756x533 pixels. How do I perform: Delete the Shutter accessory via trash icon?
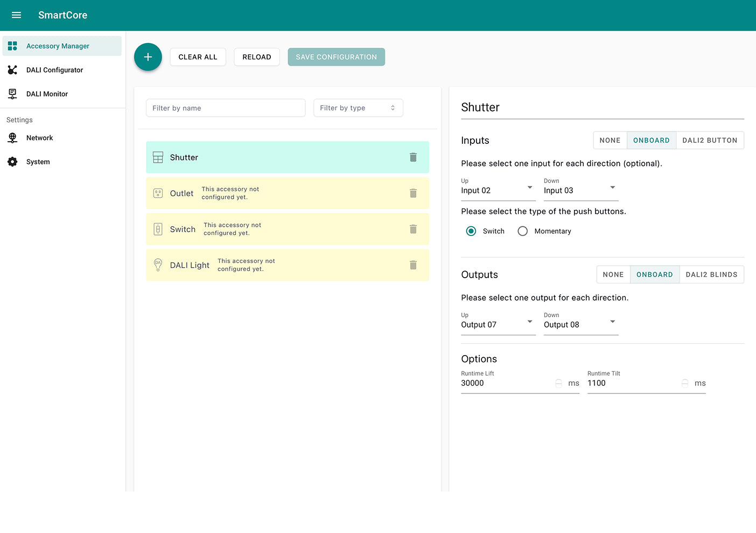(413, 157)
